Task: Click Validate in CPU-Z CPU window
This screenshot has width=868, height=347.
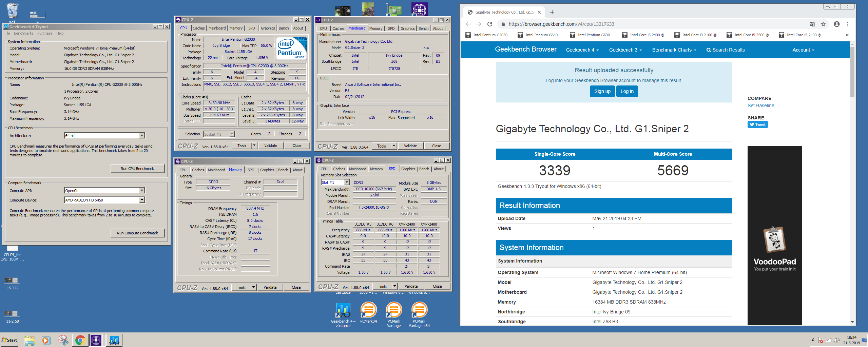Action: pos(271,146)
